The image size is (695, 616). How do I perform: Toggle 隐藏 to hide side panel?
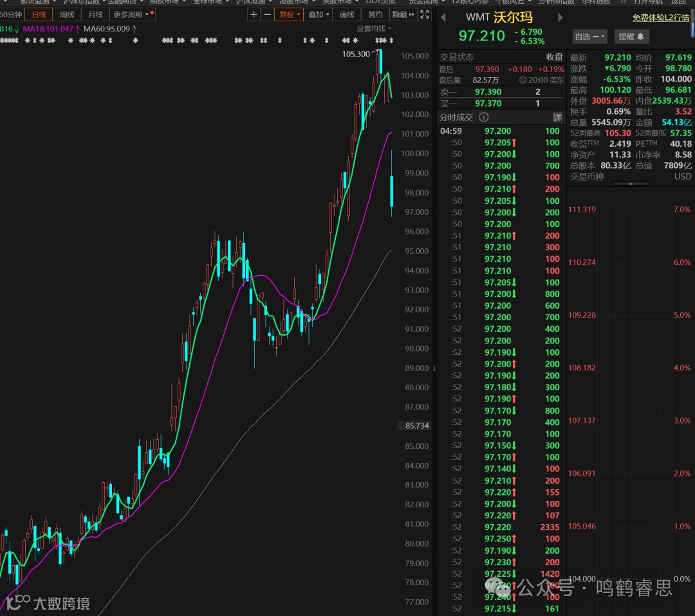(403, 15)
